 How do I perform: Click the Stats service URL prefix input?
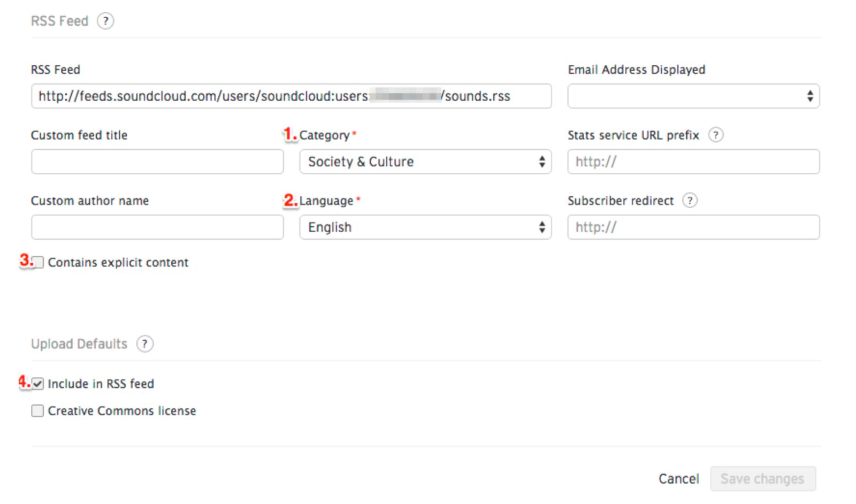point(693,162)
